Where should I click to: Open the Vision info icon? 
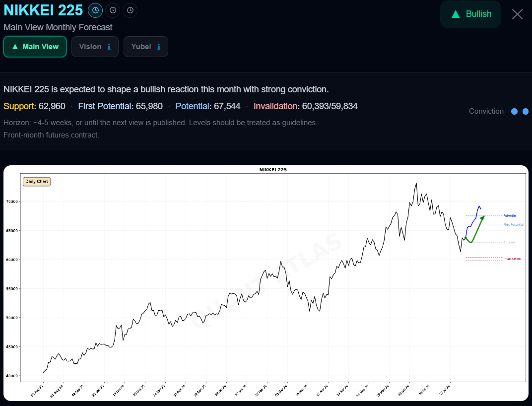click(109, 47)
